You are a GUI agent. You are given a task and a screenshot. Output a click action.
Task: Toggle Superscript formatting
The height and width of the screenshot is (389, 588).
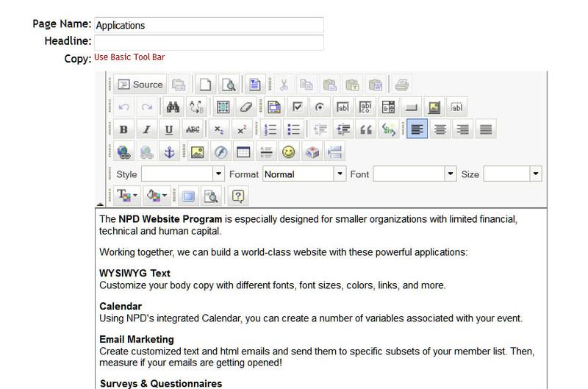coord(242,129)
